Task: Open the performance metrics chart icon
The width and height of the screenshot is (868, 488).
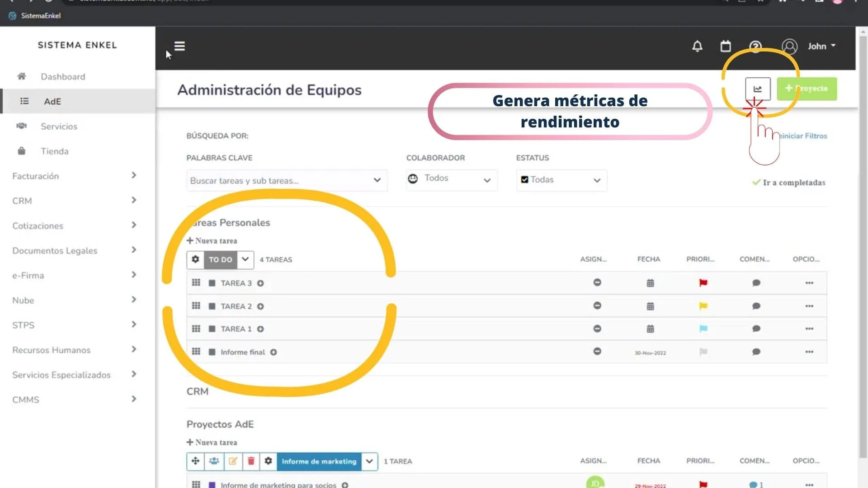Action: [x=757, y=89]
